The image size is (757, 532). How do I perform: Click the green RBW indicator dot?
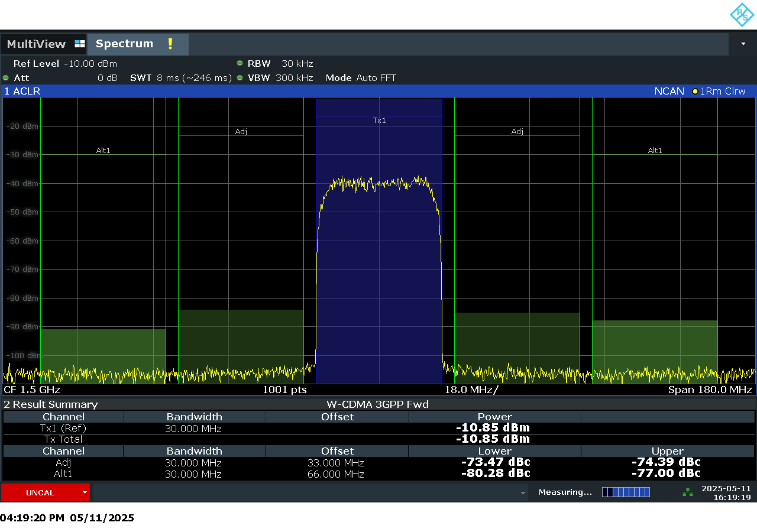click(240, 63)
